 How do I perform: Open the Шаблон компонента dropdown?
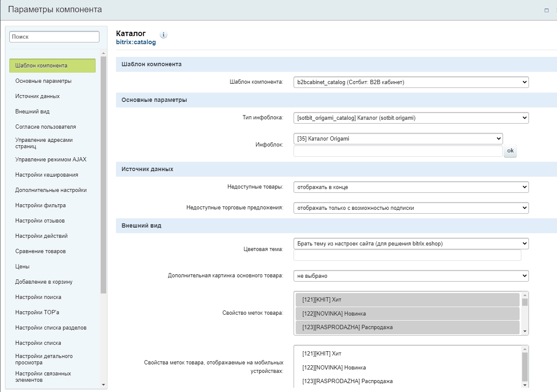[411, 82]
